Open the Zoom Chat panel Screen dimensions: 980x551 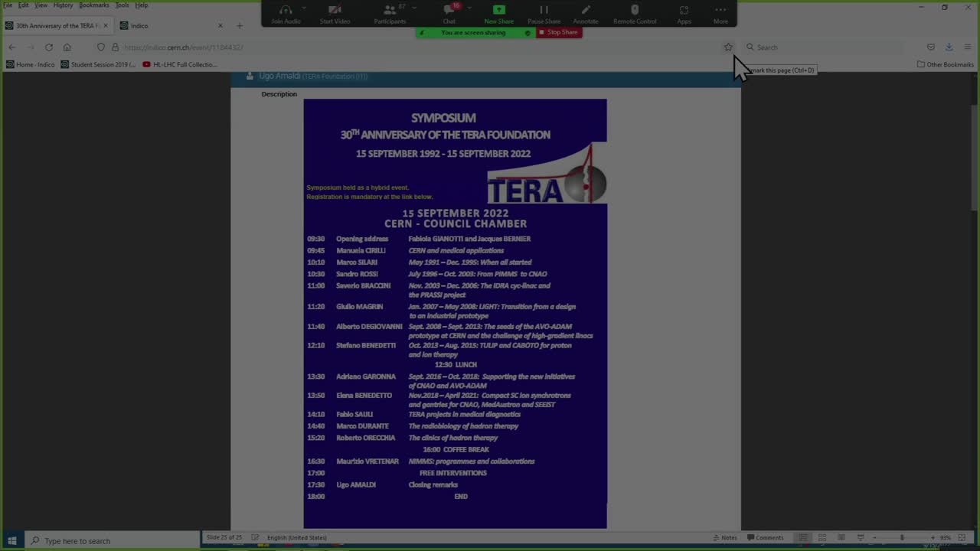[x=449, y=14]
